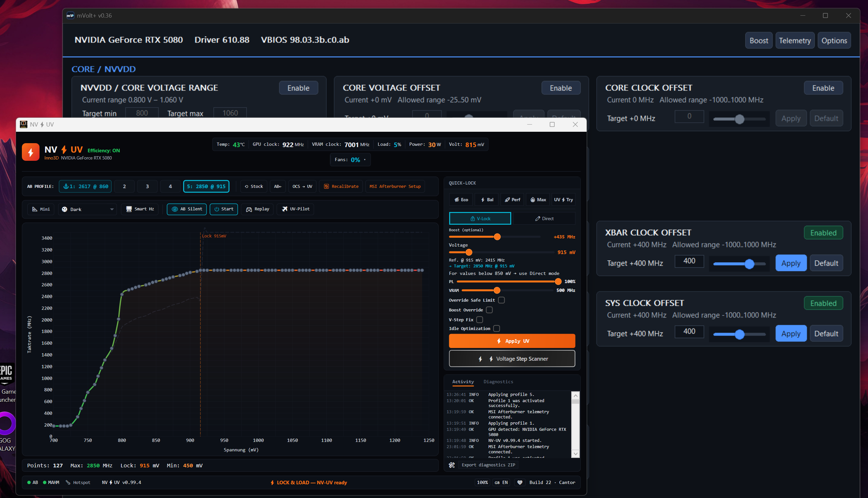The height and width of the screenshot is (498, 868).
Task: Click the Hotspot indicator in status bar
Action: tap(78, 483)
